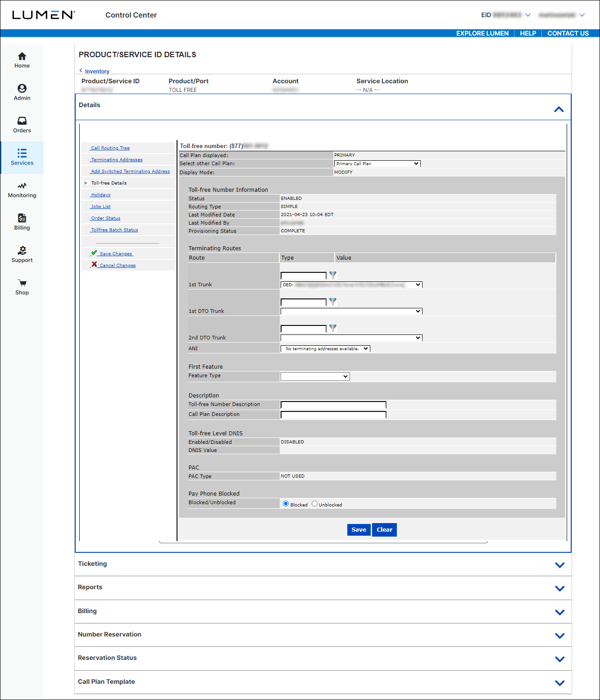Click the Lumen logo
600x700 pixels.
43,15
